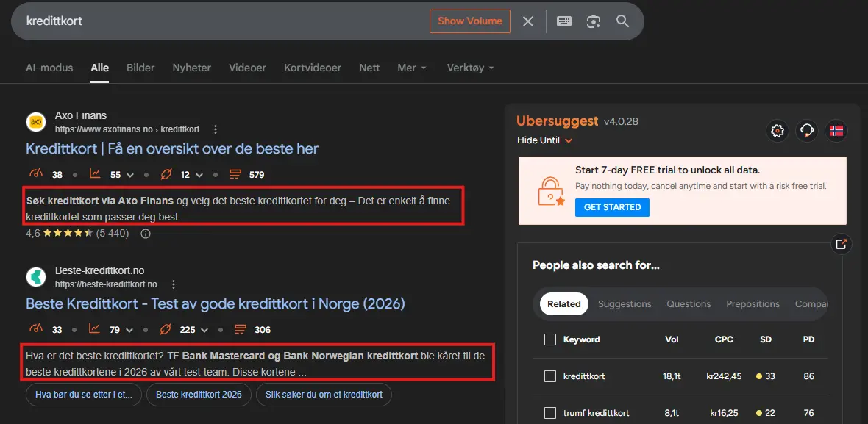Image resolution: width=868 pixels, height=424 pixels.
Task: Switch to the Bilder tab
Action: (x=140, y=68)
